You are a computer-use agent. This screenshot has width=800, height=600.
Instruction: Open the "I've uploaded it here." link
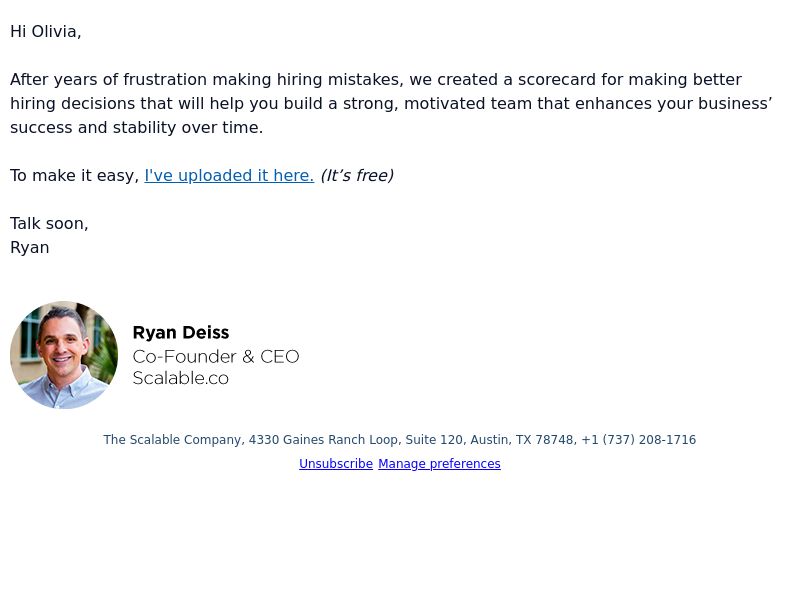(x=229, y=176)
